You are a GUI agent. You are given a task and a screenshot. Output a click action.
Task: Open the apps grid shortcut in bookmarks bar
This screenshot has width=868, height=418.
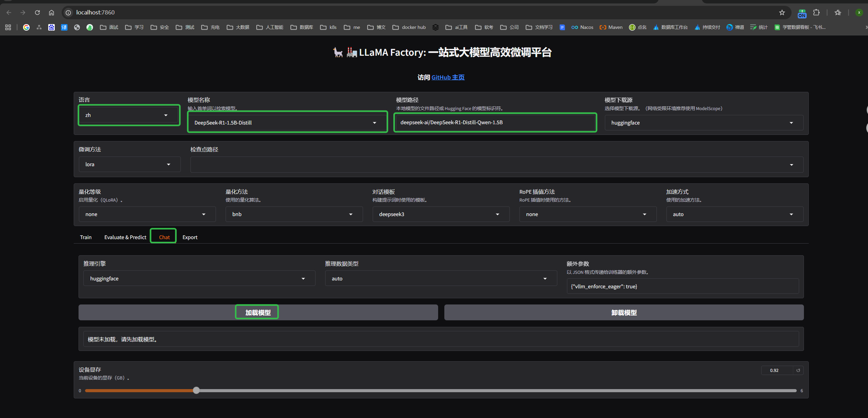pos(8,27)
